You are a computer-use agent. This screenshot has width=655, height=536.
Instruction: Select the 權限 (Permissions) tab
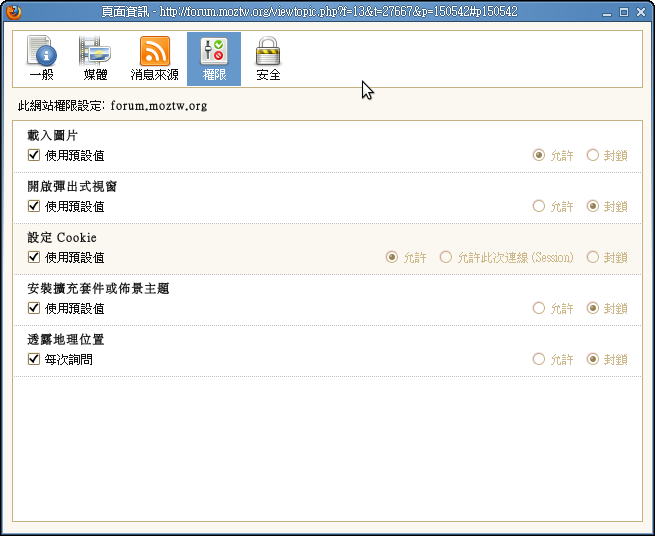point(214,59)
